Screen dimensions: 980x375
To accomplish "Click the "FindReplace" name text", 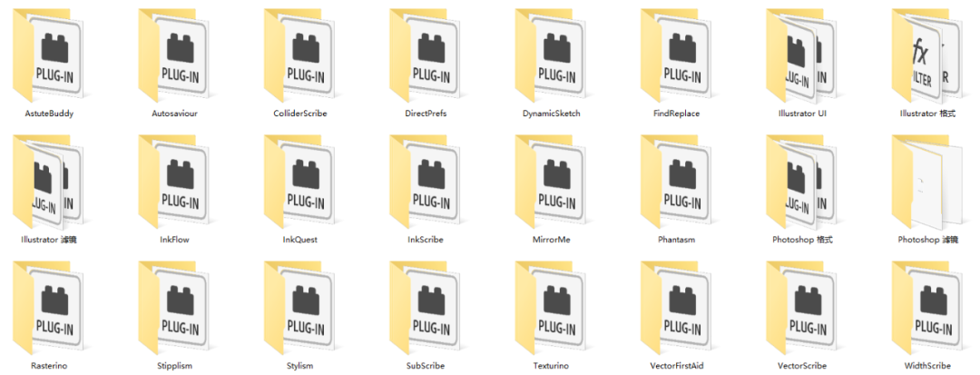I will tap(677, 114).
